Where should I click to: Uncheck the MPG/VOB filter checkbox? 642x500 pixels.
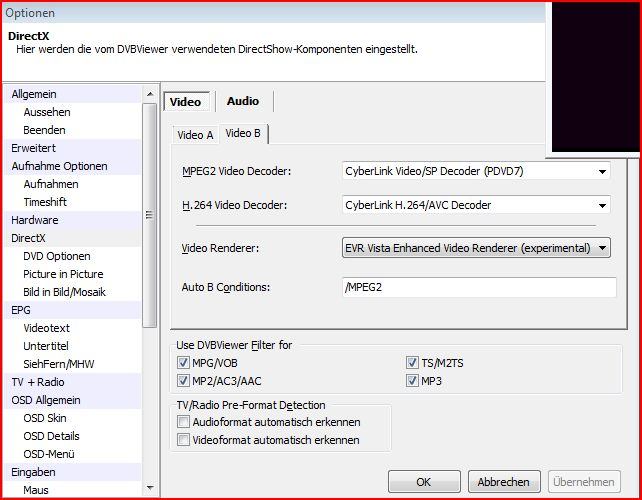point(183,362)
